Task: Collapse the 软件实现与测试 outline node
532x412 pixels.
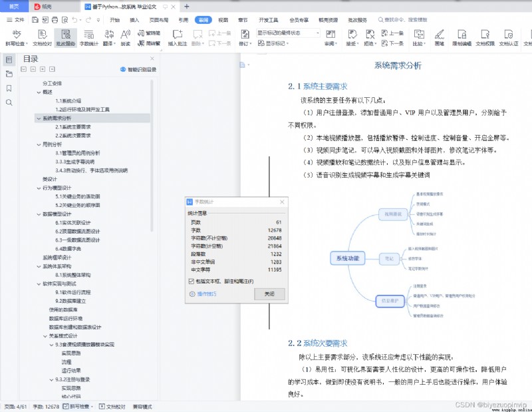Action: point(39,284)
